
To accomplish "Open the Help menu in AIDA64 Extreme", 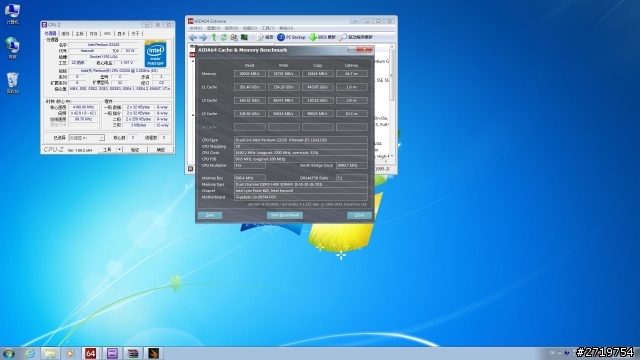I will click(x=286, y=28).
